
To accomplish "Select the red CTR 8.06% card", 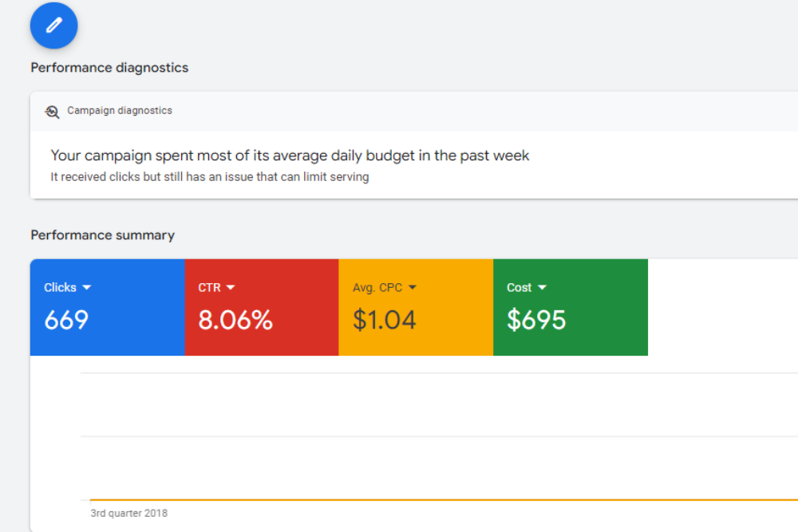I will pyautogui.click(x=262, y=307).
